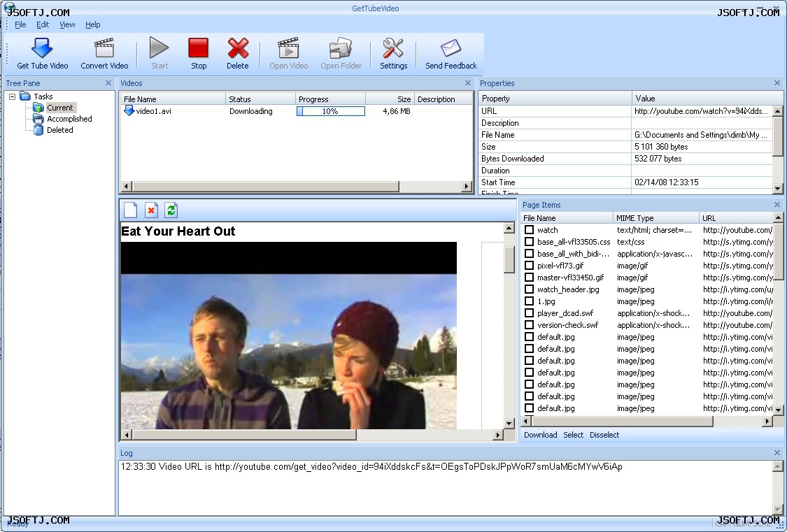The image size is (787, 532).
Task: Close the Tree Pane panel
Action: (108, 83)
